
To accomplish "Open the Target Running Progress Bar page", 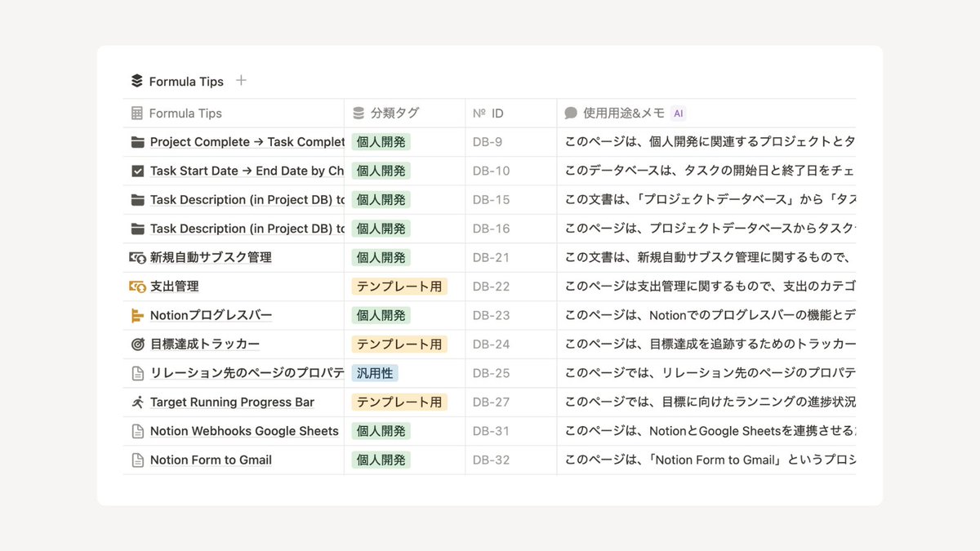I will point(232,402).
